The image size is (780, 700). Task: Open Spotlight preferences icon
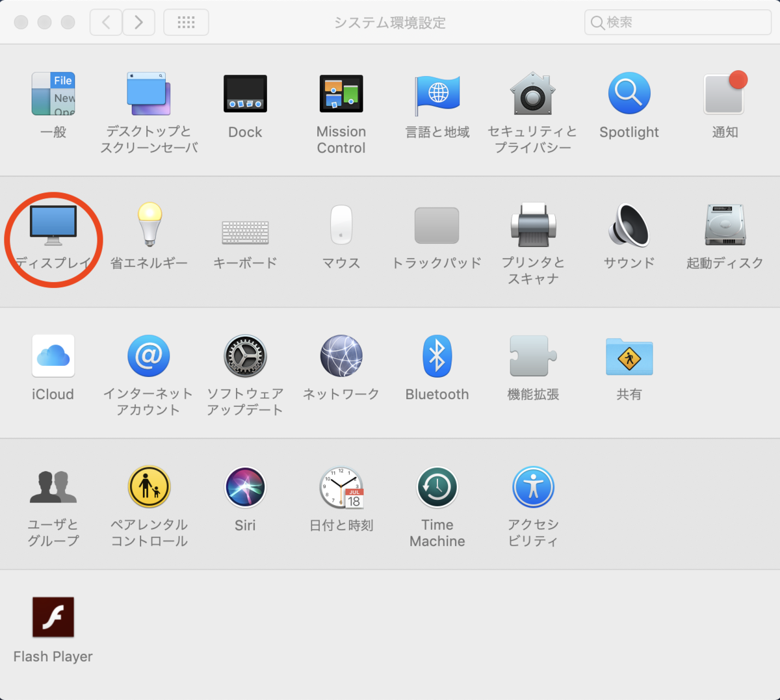point(629,94)
